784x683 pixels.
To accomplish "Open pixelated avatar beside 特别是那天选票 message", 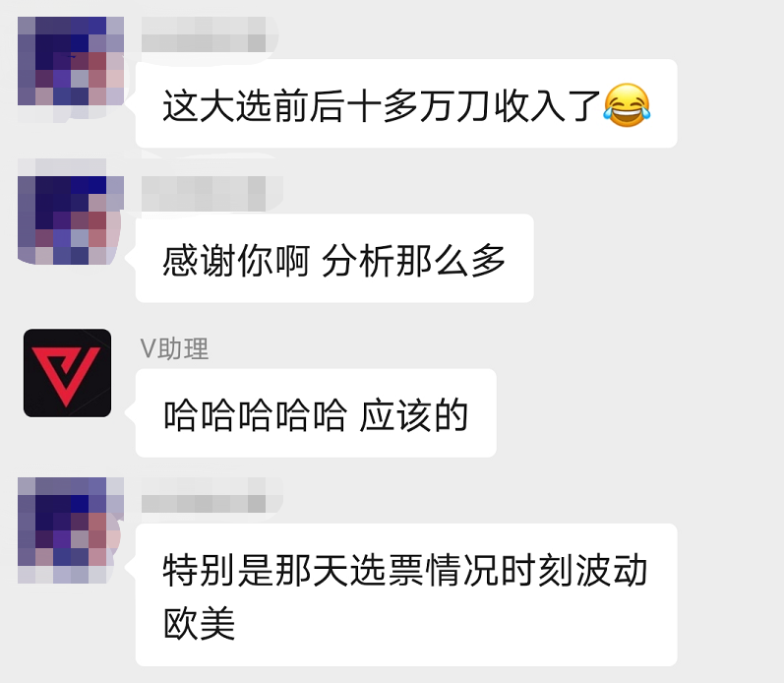I will click(x=71, y=530).
